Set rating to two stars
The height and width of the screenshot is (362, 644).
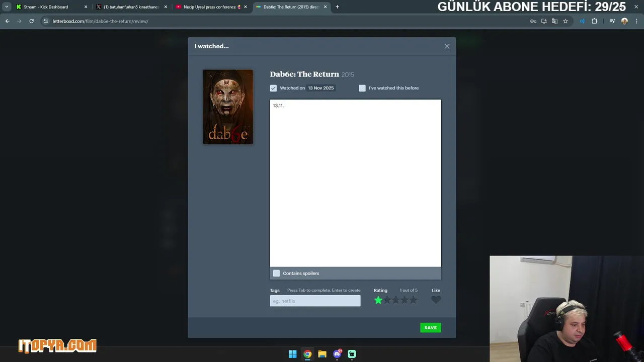(x=387, y=300)
